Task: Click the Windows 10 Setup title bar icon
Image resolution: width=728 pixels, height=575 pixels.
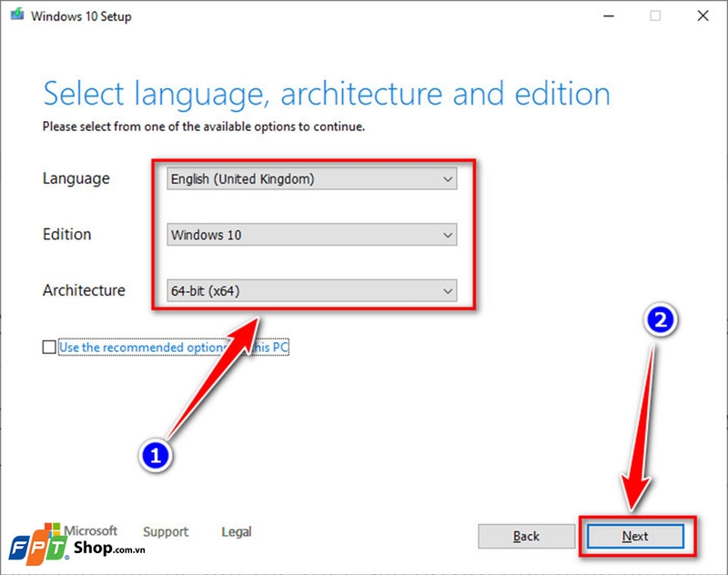Action: (17, 15)
